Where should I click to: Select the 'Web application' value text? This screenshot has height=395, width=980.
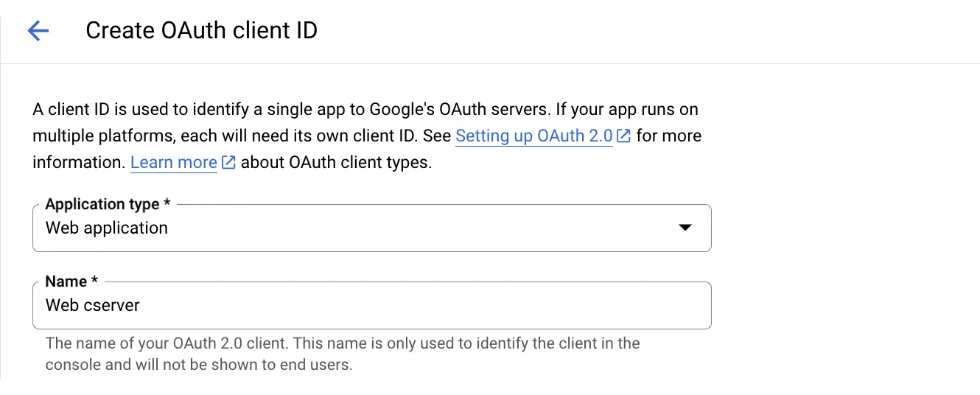click(107, 228)
